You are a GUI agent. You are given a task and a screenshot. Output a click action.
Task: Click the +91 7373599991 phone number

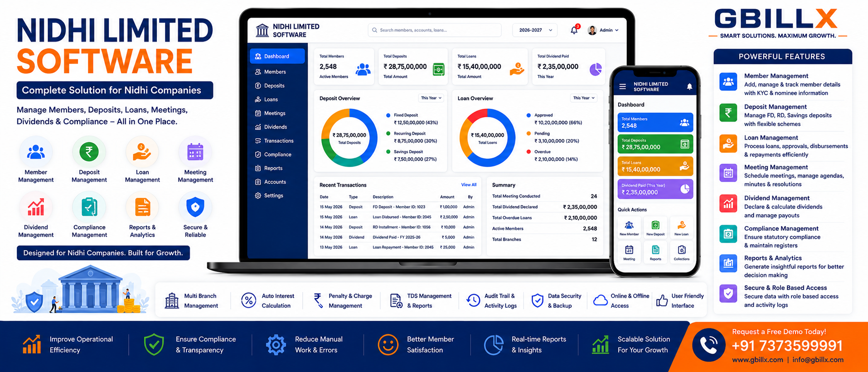[x=787, y=346]
